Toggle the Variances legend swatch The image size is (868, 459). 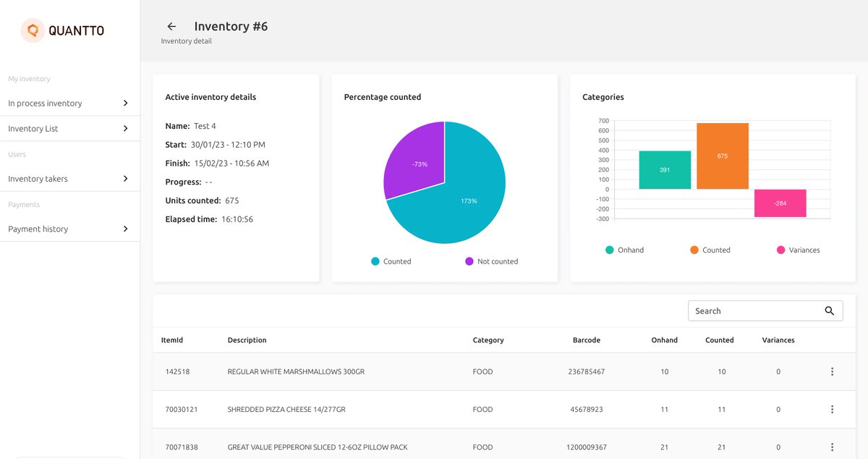pyautogui.click(x=780, y=250)
